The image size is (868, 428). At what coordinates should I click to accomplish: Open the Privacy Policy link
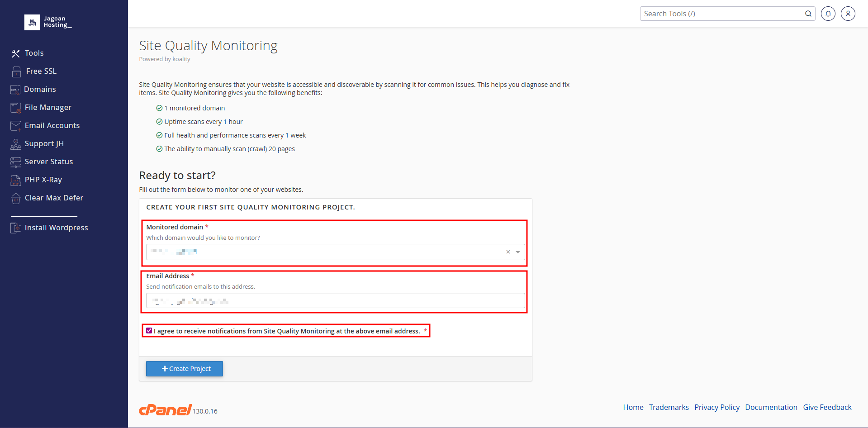(717, 407)
